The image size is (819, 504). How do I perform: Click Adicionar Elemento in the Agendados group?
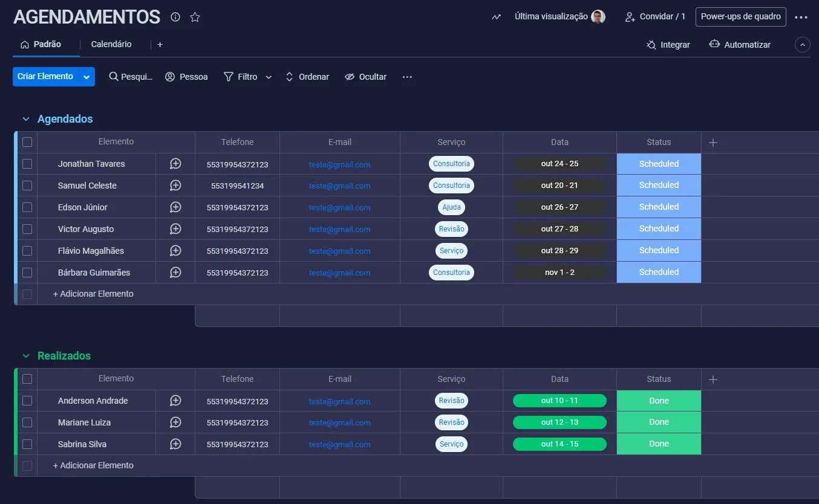[93, 294]
